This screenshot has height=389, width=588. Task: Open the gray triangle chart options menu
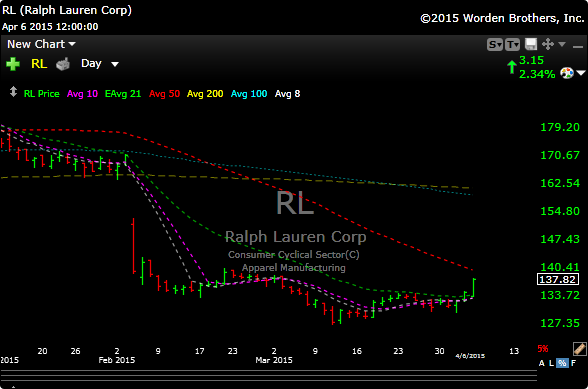pyautogui.click(x=562, y=44)
